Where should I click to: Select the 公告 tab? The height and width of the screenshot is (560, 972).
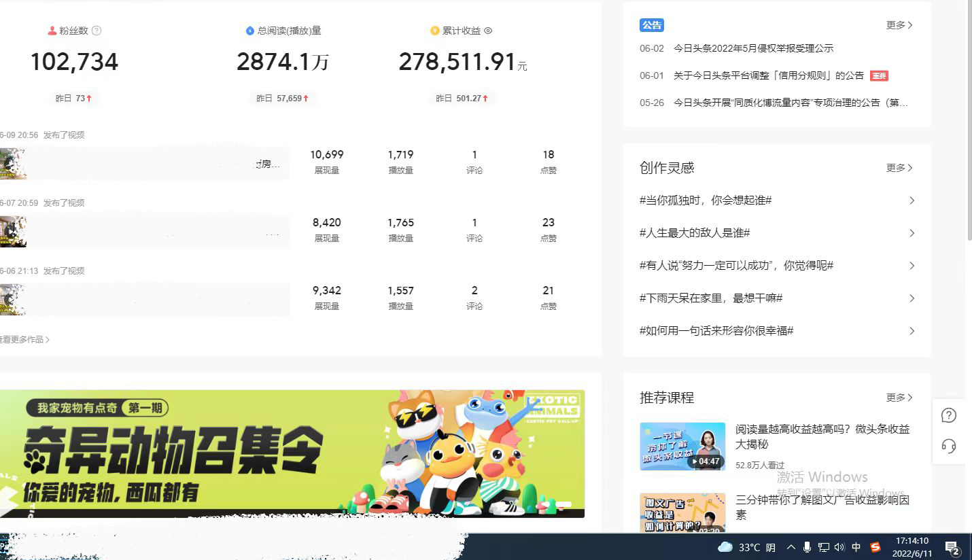pos(652,25)
